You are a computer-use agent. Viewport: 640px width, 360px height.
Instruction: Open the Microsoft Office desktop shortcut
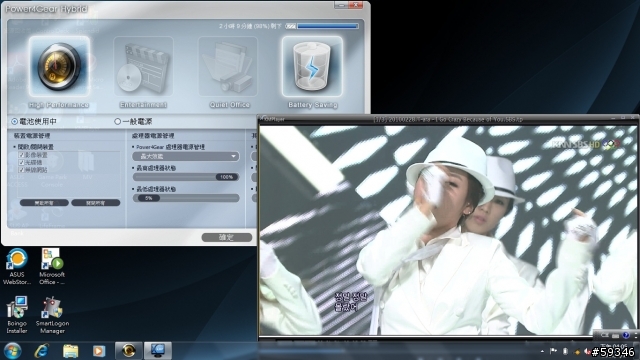point(52,267)
